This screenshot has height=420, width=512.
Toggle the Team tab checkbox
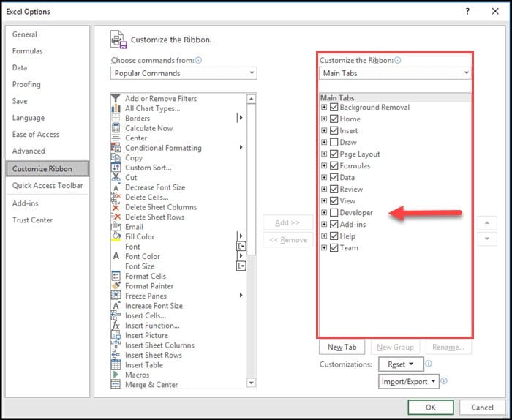(334, 248)
